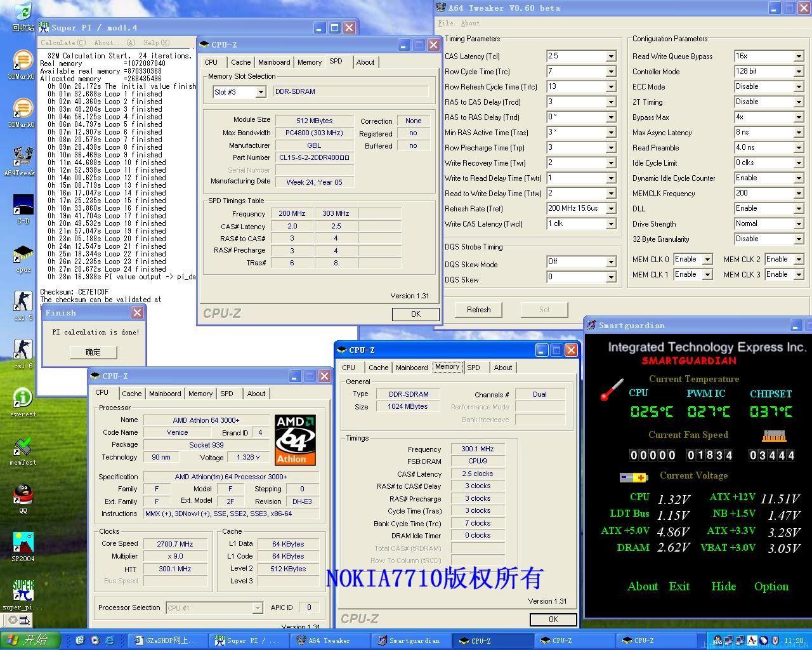Switch to GZeSHOP taskbar item
Image resolution: width=812 pixels, height=650 pixels.
[167, 640]
